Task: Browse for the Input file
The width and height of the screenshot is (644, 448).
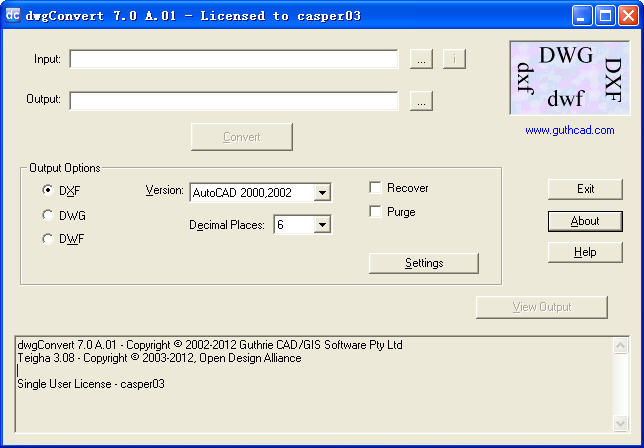Action: click(421, 60)
